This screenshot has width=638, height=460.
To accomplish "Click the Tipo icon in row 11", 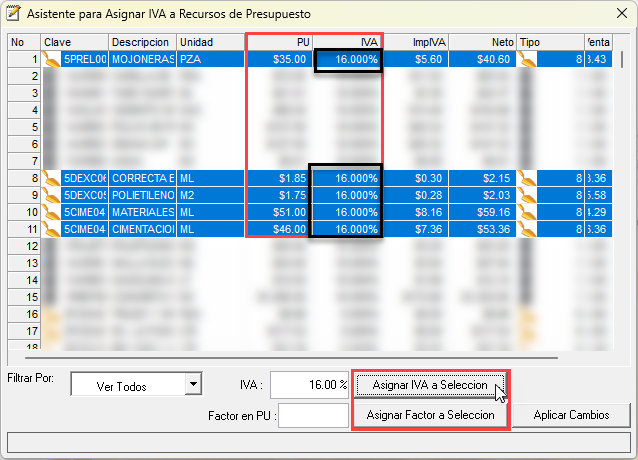I will [x=528, y=229].
